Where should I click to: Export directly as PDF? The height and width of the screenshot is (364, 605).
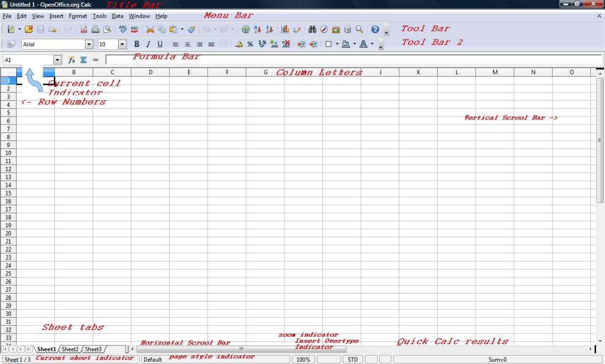pyautogui.click(x=84, y=29)
